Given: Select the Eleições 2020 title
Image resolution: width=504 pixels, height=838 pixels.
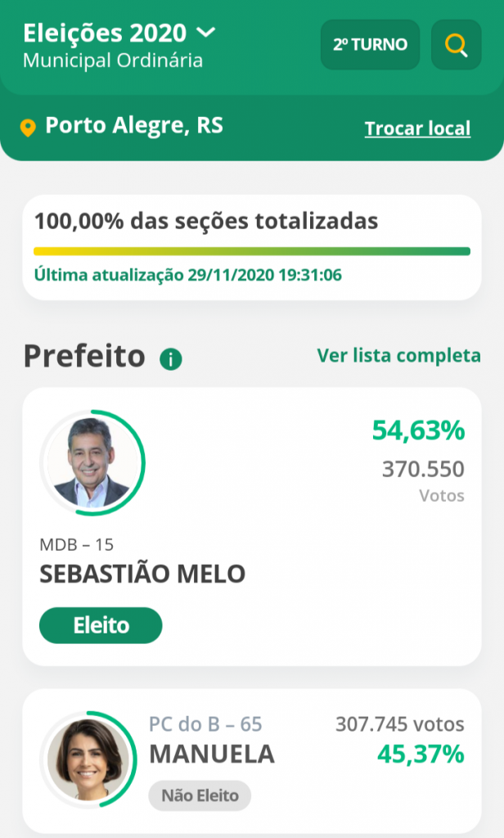Looking at the screenshot, I should coord(106,33).
